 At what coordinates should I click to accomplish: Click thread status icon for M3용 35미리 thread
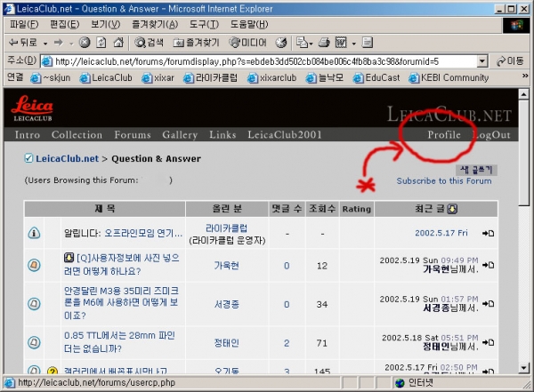click(34, 303)
